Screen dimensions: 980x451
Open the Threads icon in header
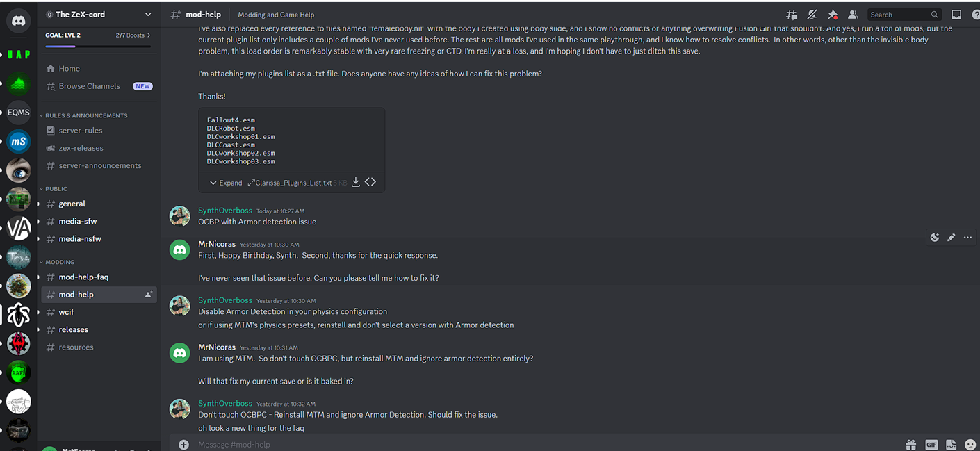(792, 15)
